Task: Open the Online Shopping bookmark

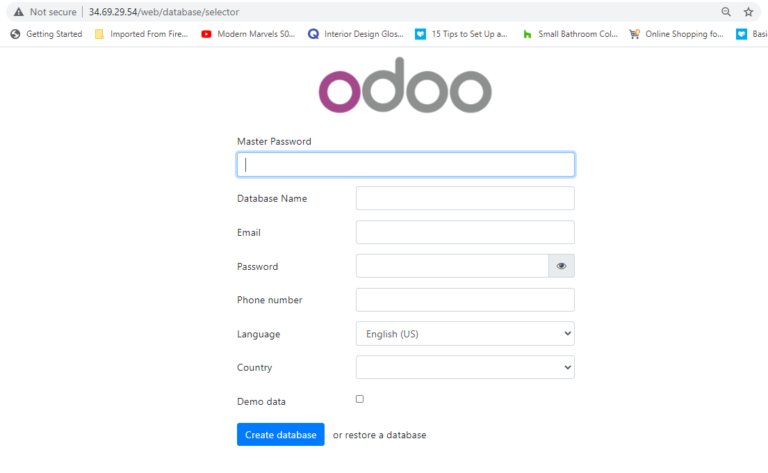Action: click(676, 33)
